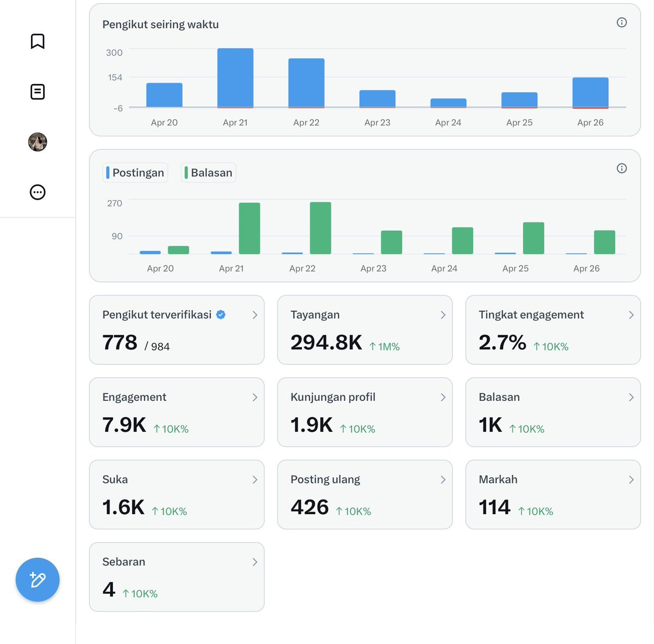Expand the Tayangan card chevron
This screenshot has width=654, height=644.
(x=443, y=315)
